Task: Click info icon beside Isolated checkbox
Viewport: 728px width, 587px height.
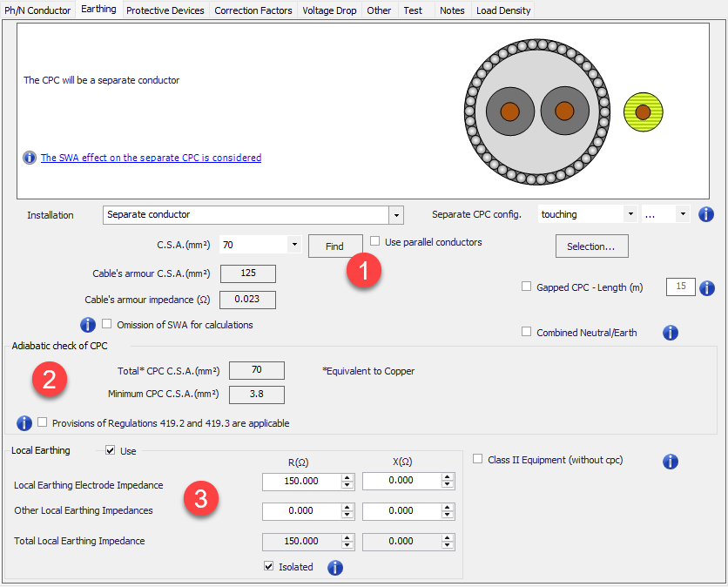Action: (x=335, y=568)
